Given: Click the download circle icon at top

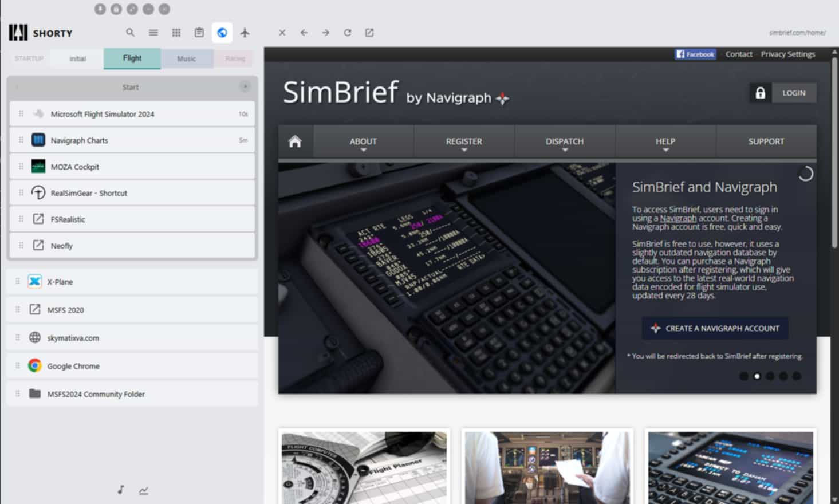Looking at the screenshot, I should (x=100, y=9).
